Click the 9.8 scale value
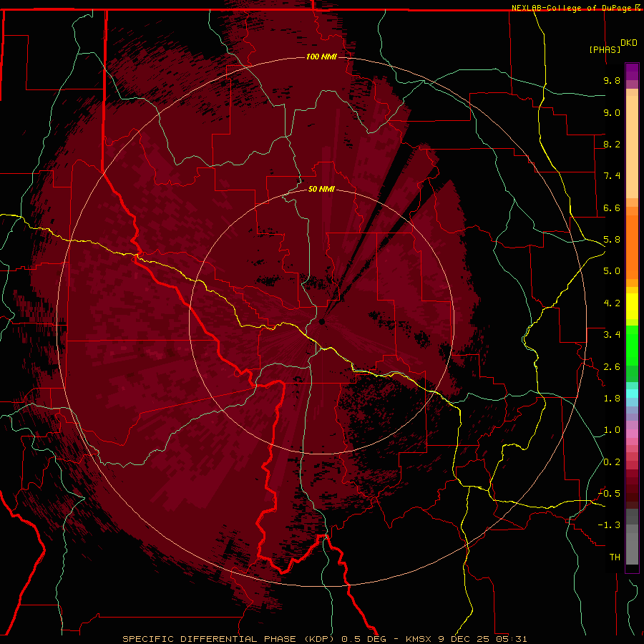Image resolution: width=644 pixels, height=644 pixels. coord(612,80)
